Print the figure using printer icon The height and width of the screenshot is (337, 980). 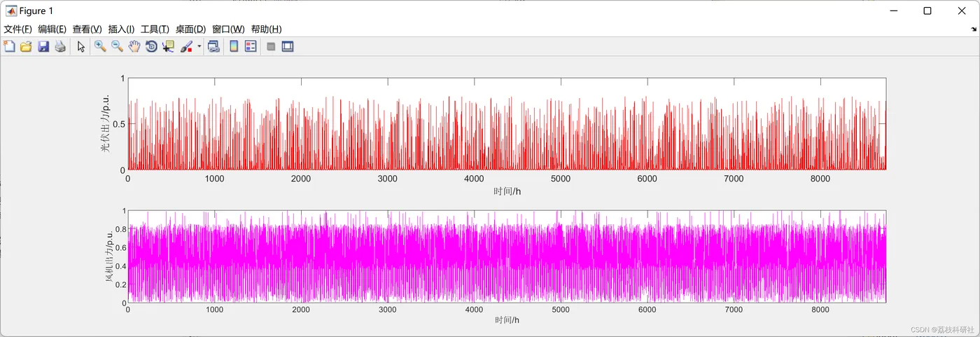pyautogui.click(x=60, y=47)
